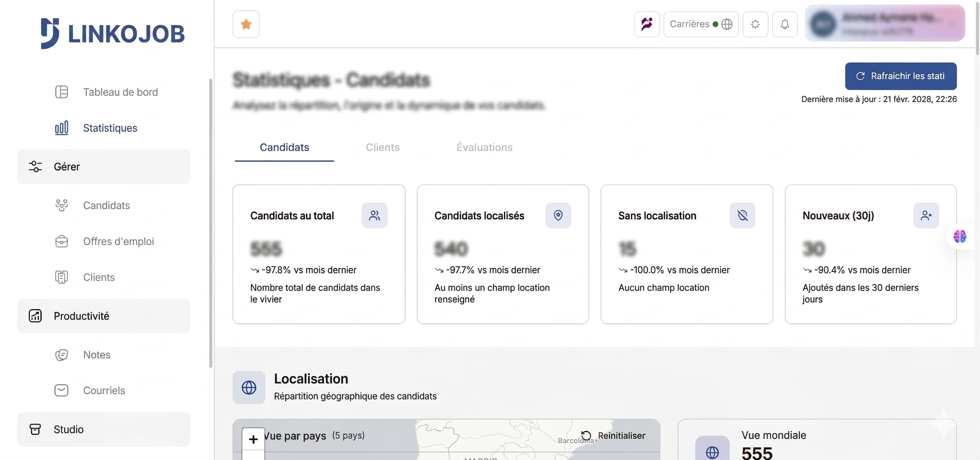The width and height of the screenshot is (980, 460).
Task: Open Offres d'emploi briefcase item
Action: point(118,241)
